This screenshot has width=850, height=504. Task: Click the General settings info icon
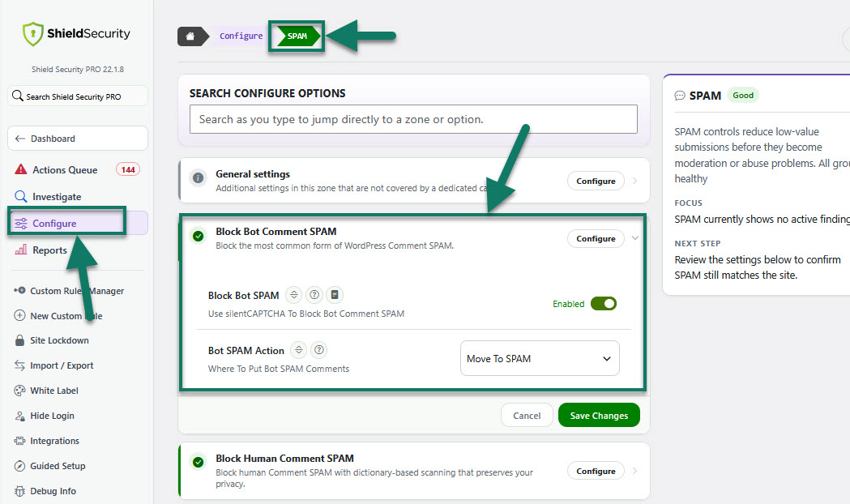pos(199,177)
